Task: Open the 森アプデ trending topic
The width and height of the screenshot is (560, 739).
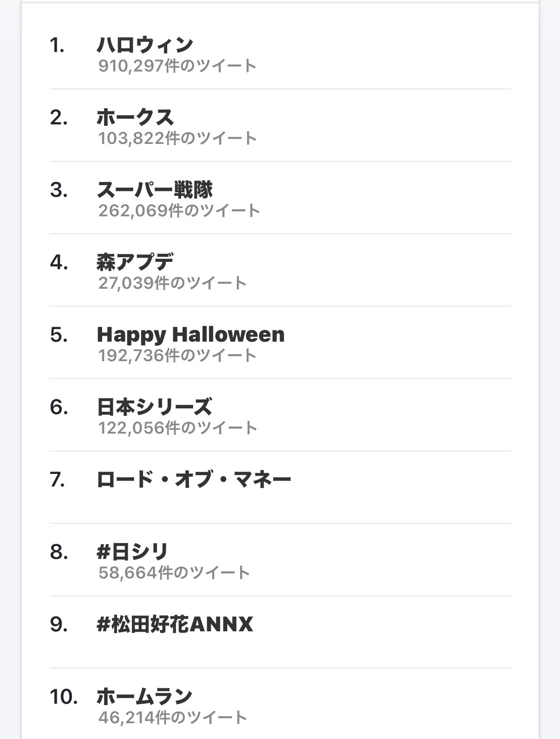Action: (135, 262)
